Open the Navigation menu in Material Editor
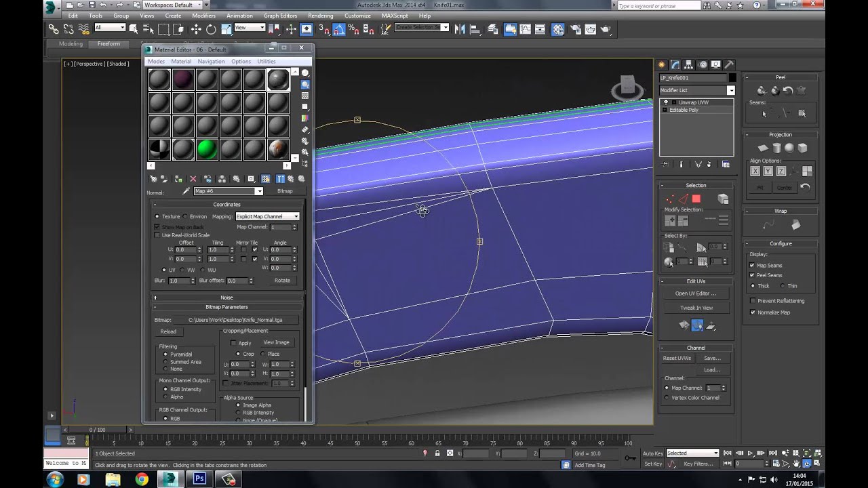This screenshot has width=868, height=488. coord(211,62)
